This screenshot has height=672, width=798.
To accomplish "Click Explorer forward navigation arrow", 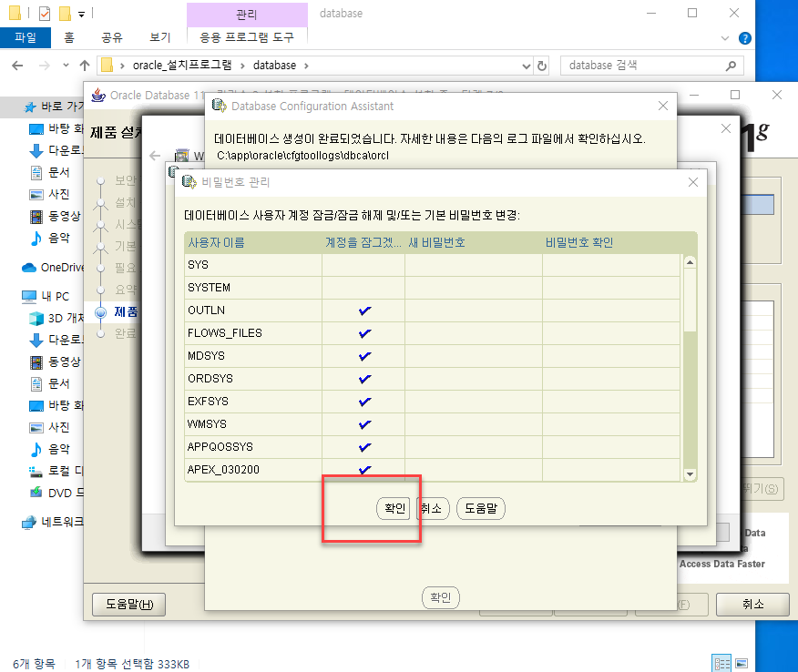I will pyautogui.click(x=45, y=66).
